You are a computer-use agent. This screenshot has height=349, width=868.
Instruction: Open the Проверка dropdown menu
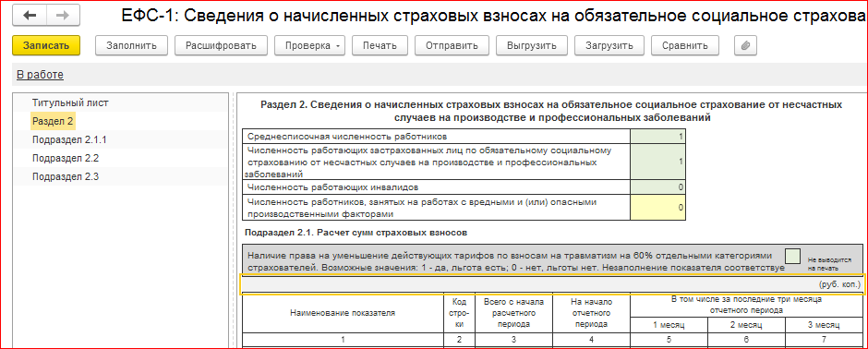point(309,45)
